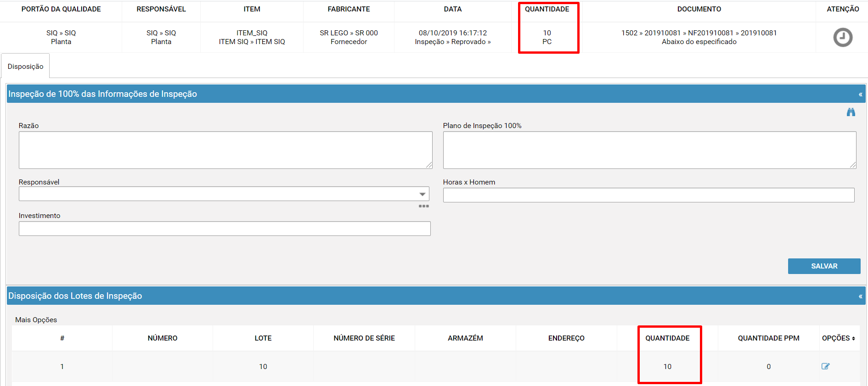868x386 pixels.
Task: Click the FABRICANTE column header
Action: tap(349, 9)
